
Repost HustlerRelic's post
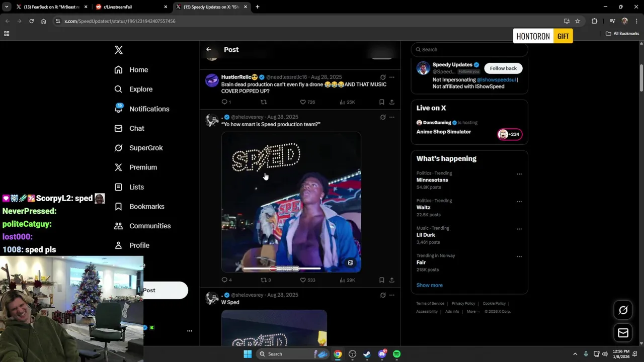point(263,102)
